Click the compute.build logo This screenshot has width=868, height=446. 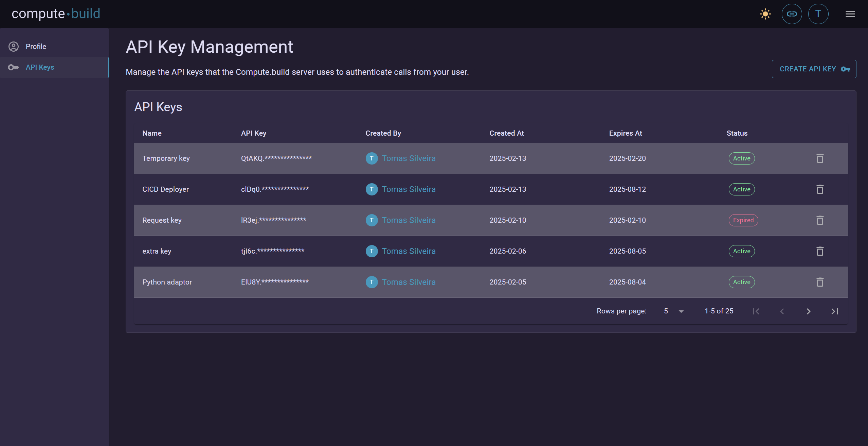(x=56, y=14)
